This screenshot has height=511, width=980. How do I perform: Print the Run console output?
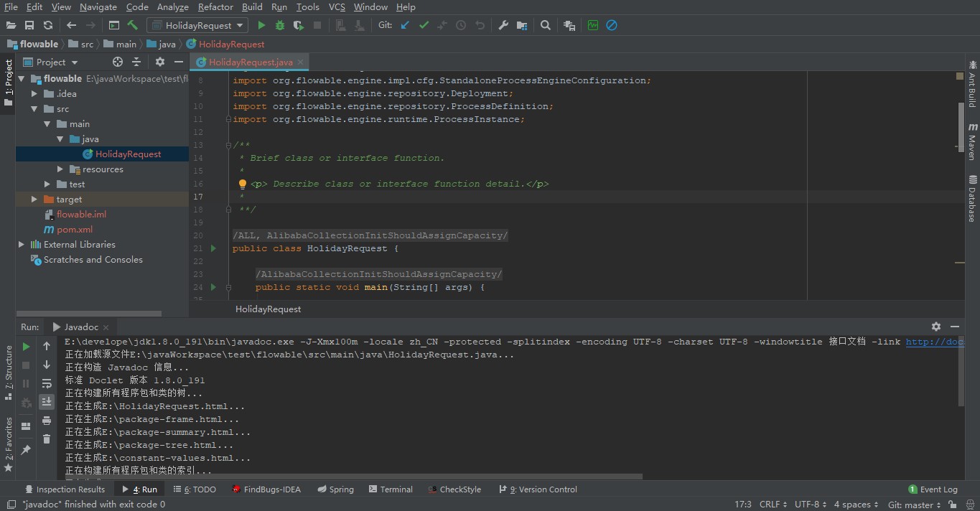click(47, 421)
